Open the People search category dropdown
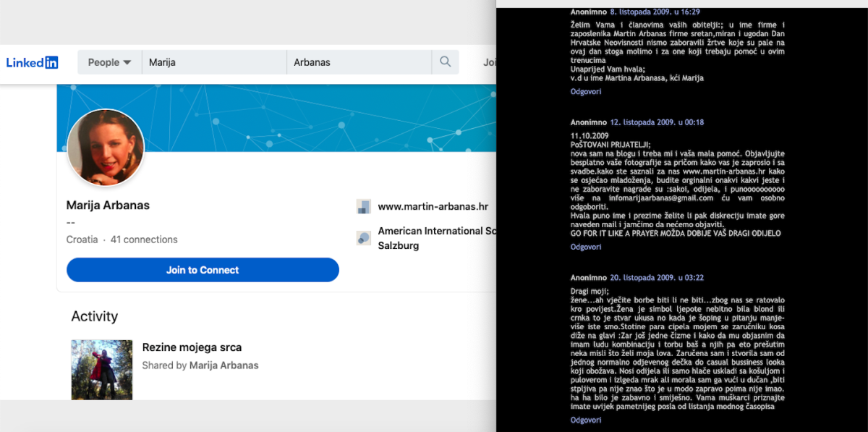The image size is (868, 432). pyautogui.click(x=109, y=62)
